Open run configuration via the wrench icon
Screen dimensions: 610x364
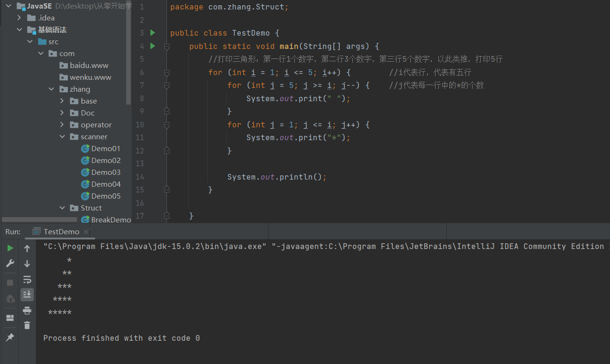[x=10, y=263]
